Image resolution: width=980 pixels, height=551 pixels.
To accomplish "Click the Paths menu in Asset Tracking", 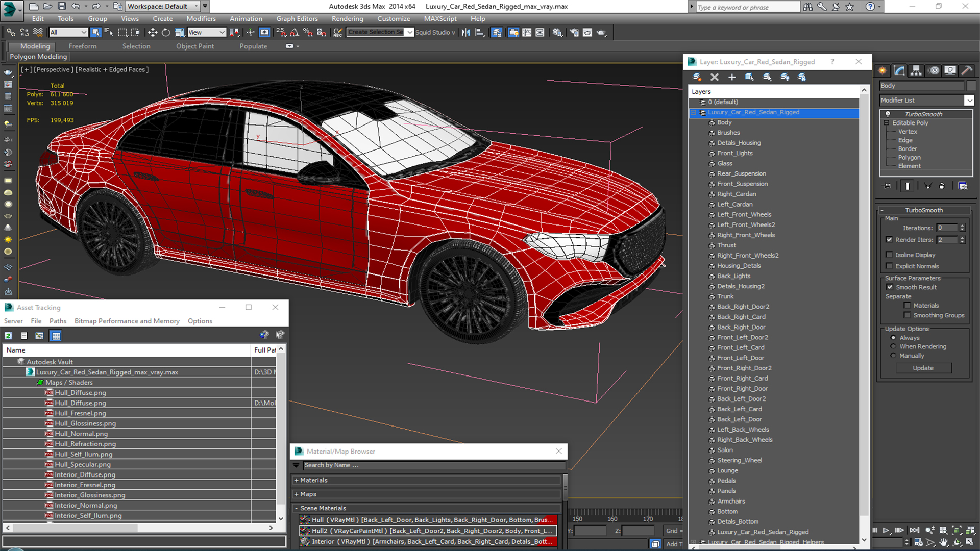I will [x=58, y=321].
